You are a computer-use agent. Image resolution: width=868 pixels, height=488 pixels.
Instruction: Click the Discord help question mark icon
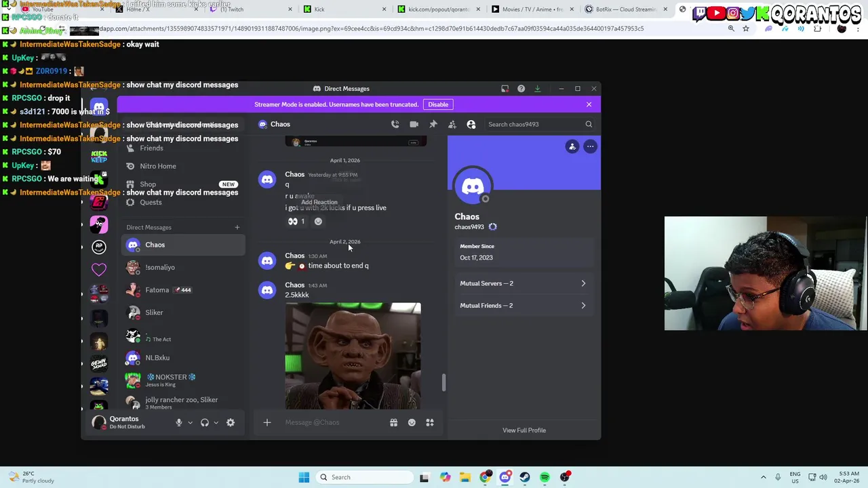pyautogui.click(x=521, y=89)
